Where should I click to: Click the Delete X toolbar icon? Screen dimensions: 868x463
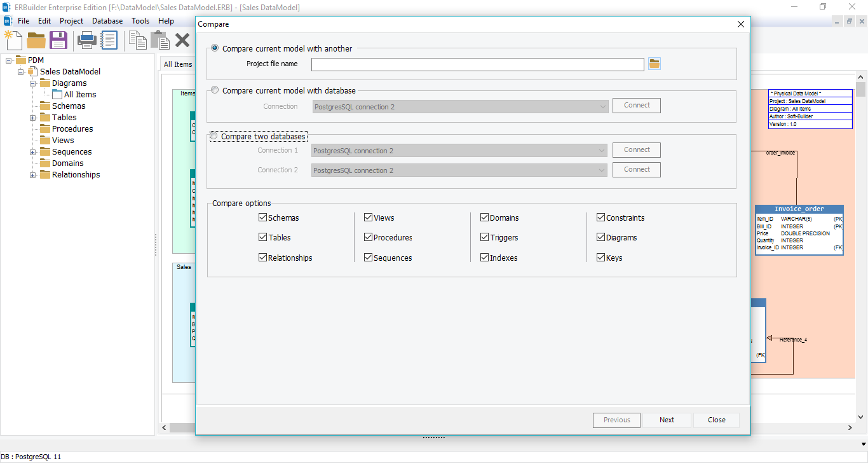[x=182, y=39]
